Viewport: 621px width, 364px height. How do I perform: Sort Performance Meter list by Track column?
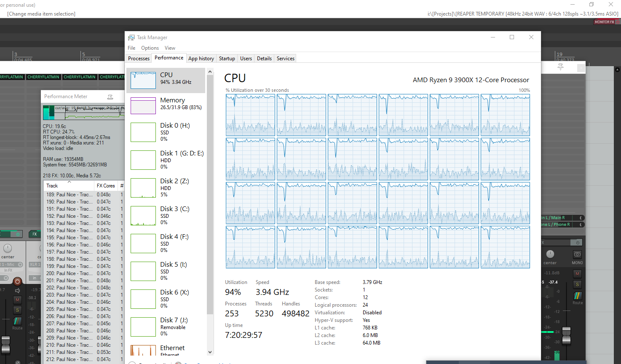69,186
